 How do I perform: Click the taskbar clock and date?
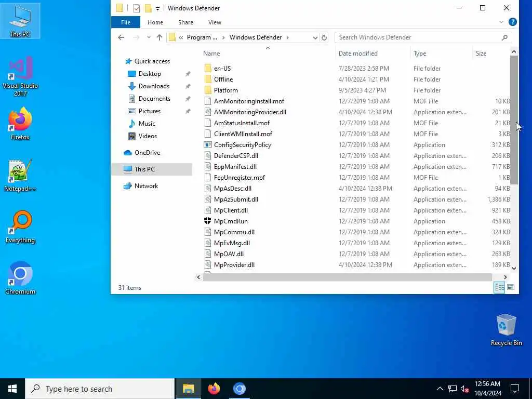click(x=487, y=389)
